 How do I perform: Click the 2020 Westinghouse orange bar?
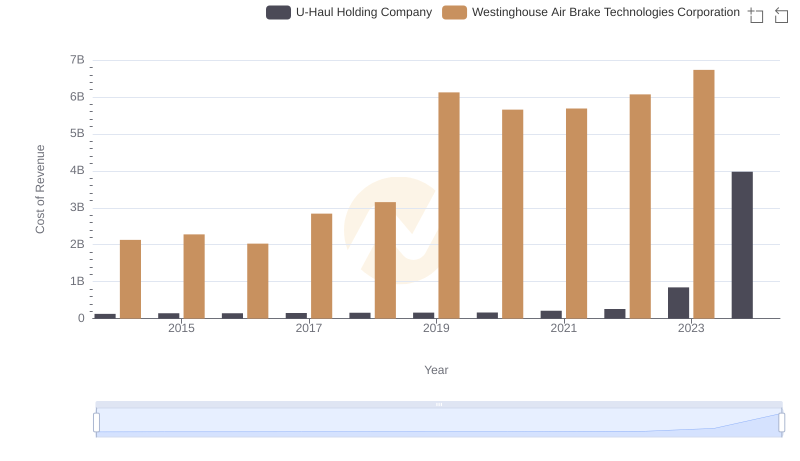[x=513, y=214]
